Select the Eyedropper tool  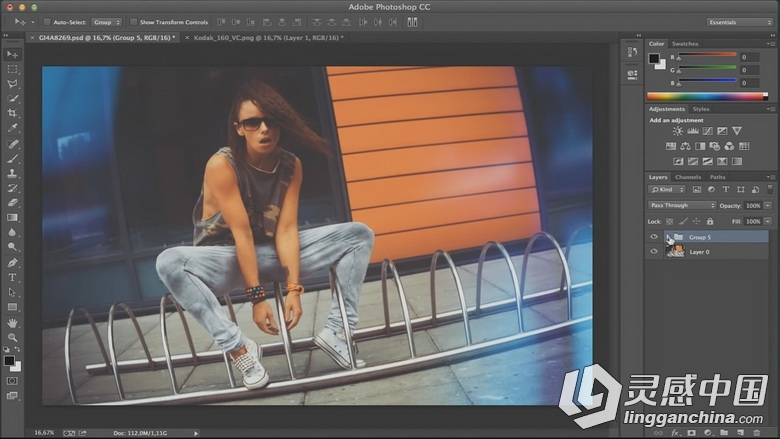(x=12, y=128)
